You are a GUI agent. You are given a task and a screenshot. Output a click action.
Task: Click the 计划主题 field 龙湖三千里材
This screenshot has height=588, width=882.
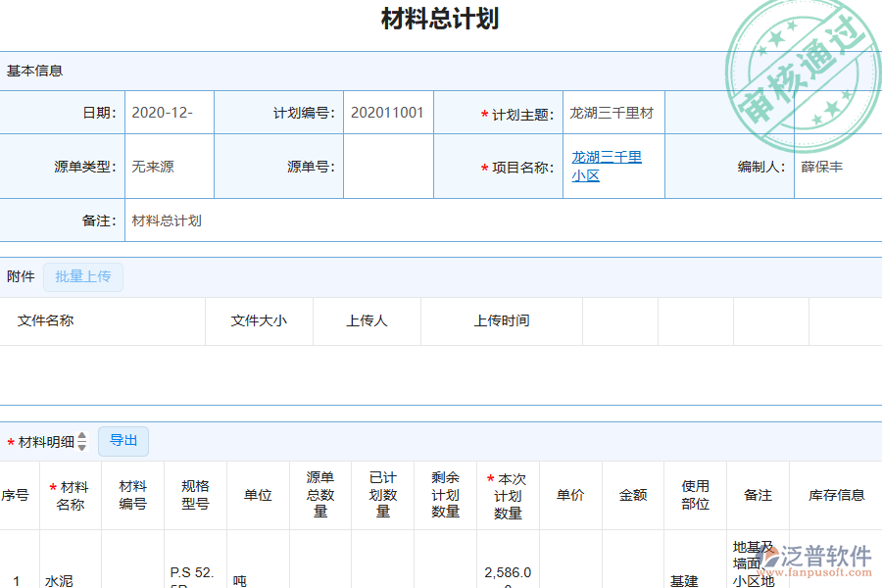(612, 113)
